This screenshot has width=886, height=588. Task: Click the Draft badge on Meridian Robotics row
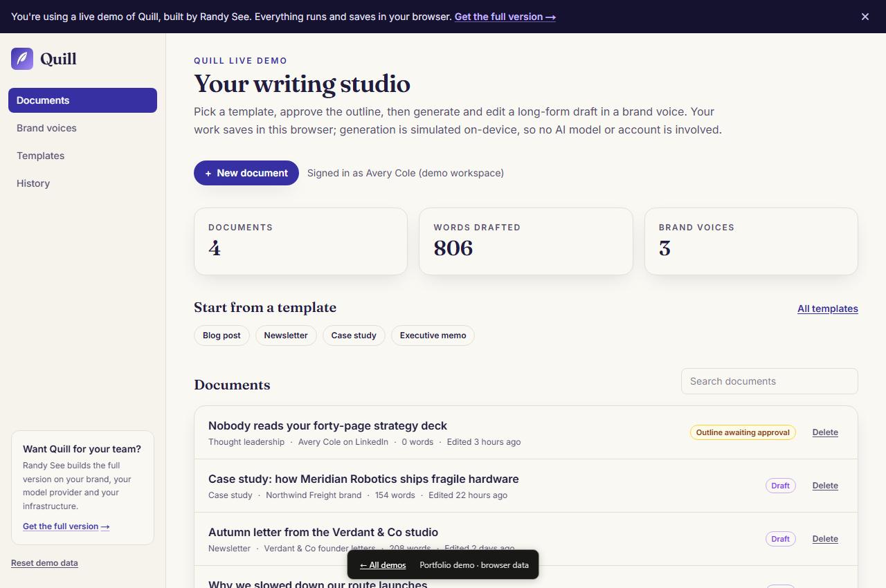point(781,486)
